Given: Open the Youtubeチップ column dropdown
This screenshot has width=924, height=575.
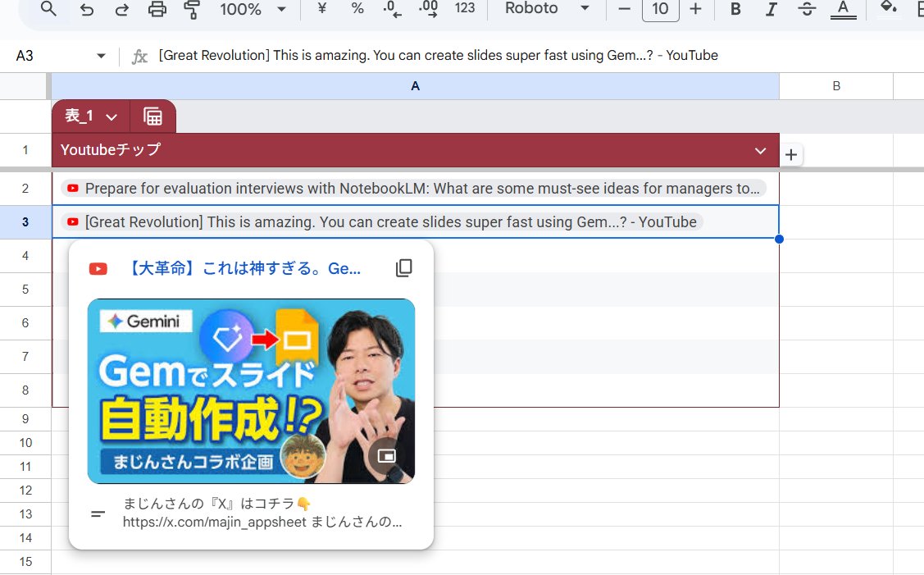Looking at the screenshot, I should 760,150.
